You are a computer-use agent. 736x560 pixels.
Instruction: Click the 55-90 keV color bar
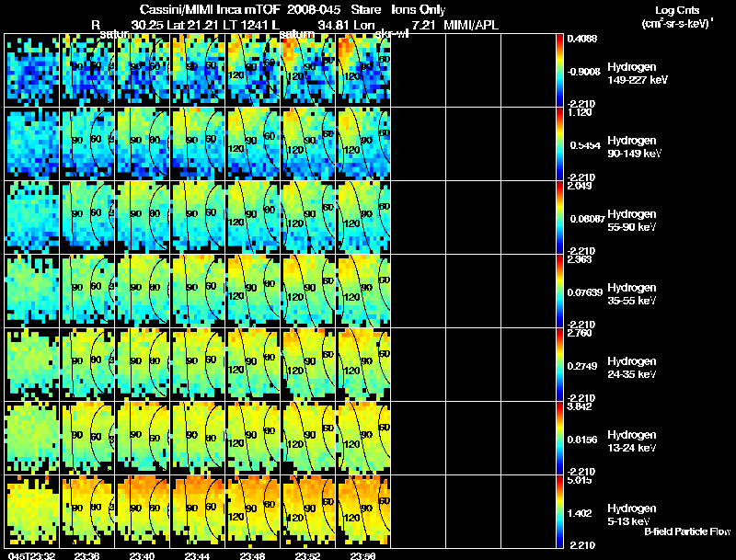(559, 218)
